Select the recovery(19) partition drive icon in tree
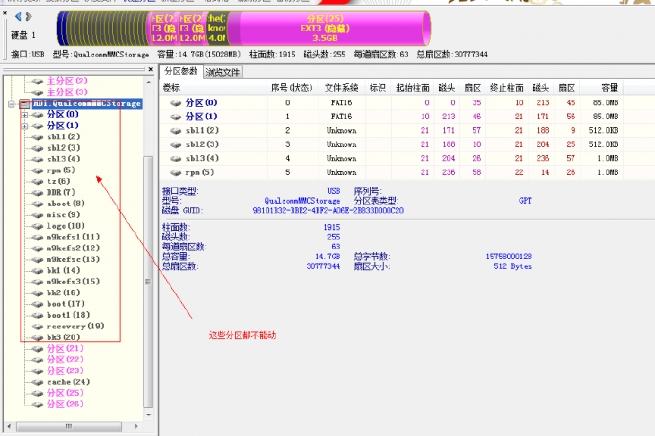Image resolution: width=655 pixels, height=436 pixels. 38,327
